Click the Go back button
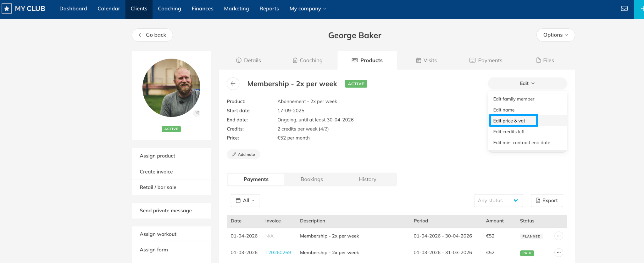Image resolution: width=644 pixels, height=263 pixels. click(x=152, y=35)
